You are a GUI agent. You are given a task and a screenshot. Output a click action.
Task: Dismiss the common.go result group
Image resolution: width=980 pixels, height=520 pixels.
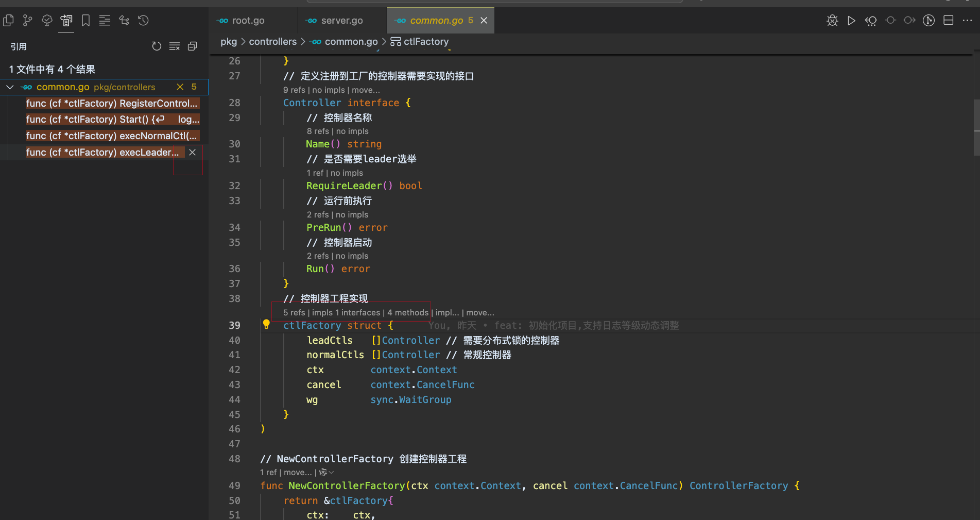coord(180,87)
